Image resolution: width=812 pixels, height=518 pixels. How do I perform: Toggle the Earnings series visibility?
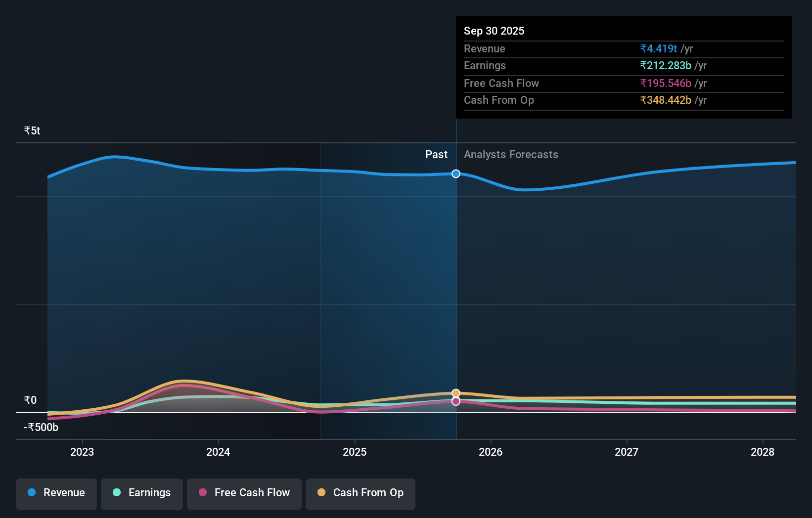[142, 493]
